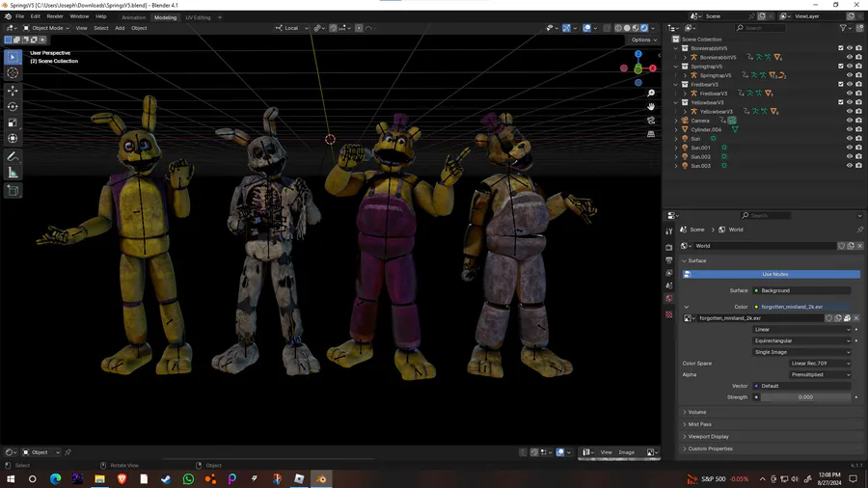This screenshot has width=868, height=488.
Task: Select the Add Cube tool
Action: 13,190
